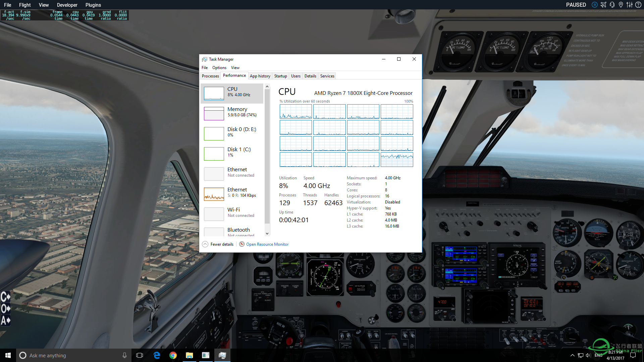Click the Cortana circle icon

[x=23, y=355]
